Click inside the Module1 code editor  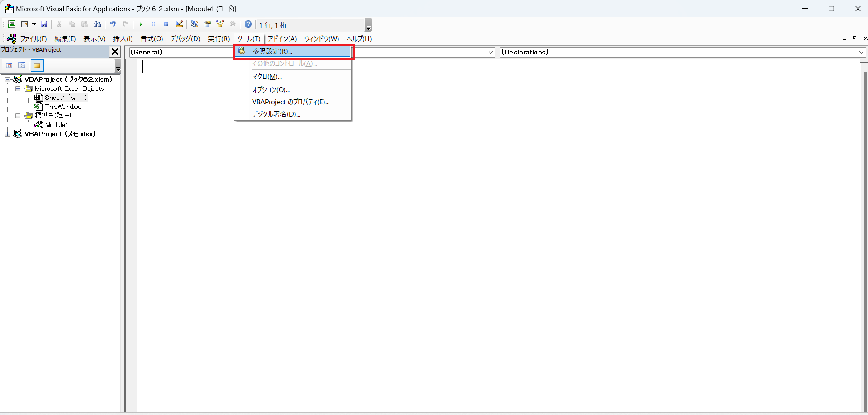click(499, 236)
